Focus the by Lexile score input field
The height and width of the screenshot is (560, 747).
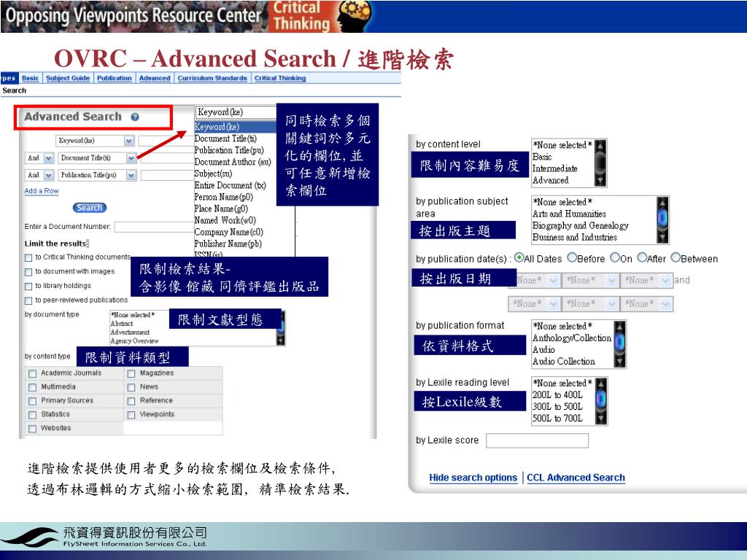(537, 440)
